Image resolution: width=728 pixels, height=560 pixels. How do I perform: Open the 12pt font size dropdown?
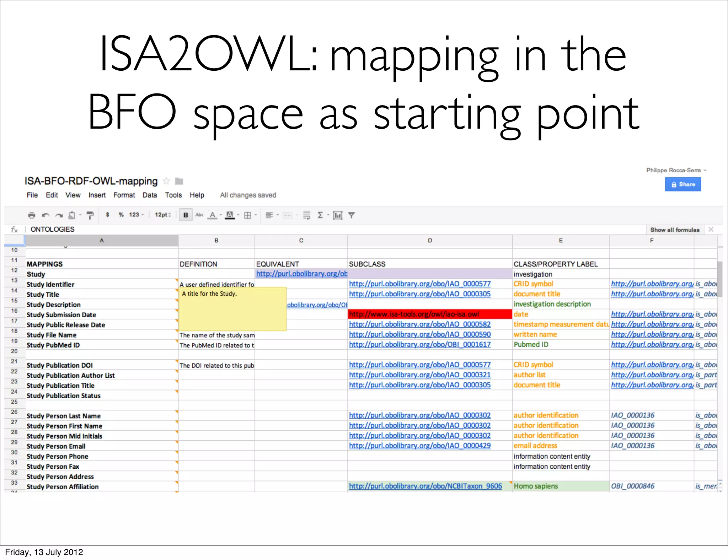coord(163,215)
